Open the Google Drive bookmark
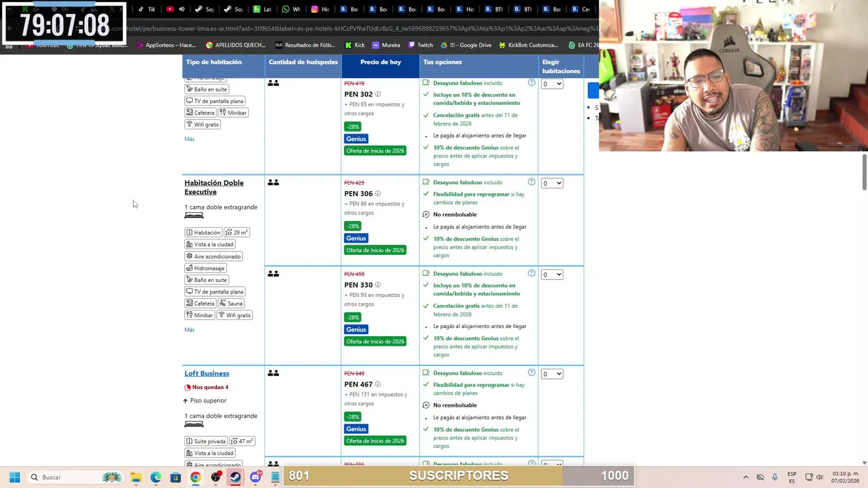Screen dimensions: 868x488 pyautogui.click(x=466, y=45)
